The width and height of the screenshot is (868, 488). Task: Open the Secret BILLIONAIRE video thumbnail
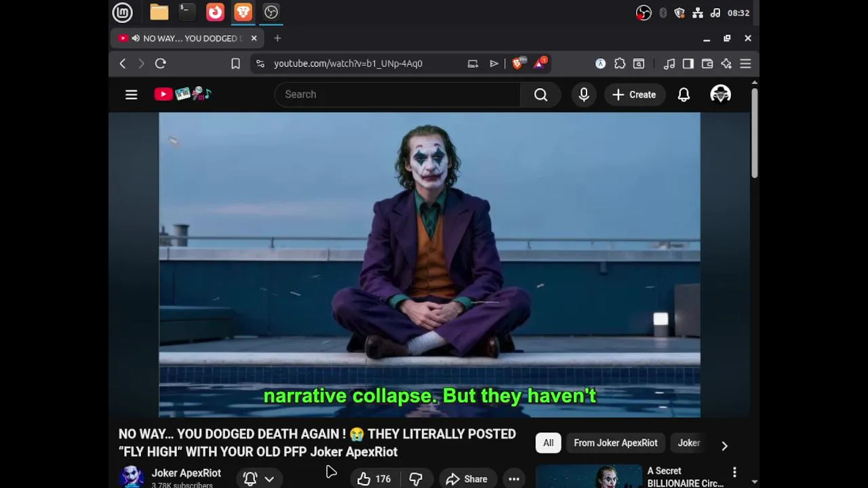589,476
